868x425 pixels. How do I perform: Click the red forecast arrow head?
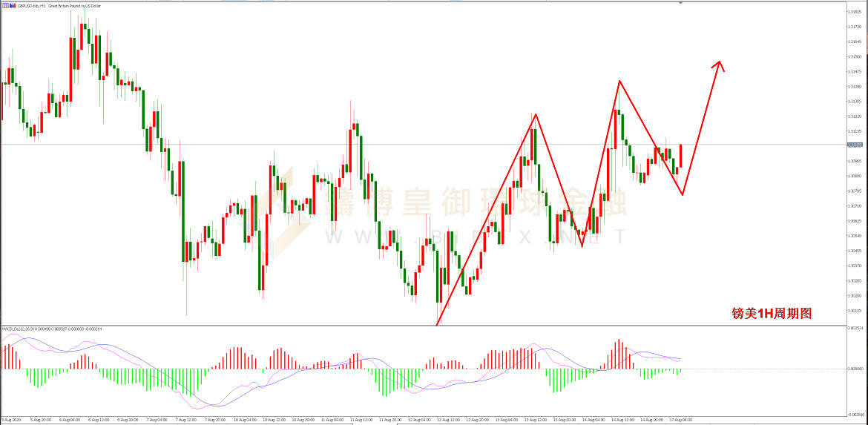(718, 65)
